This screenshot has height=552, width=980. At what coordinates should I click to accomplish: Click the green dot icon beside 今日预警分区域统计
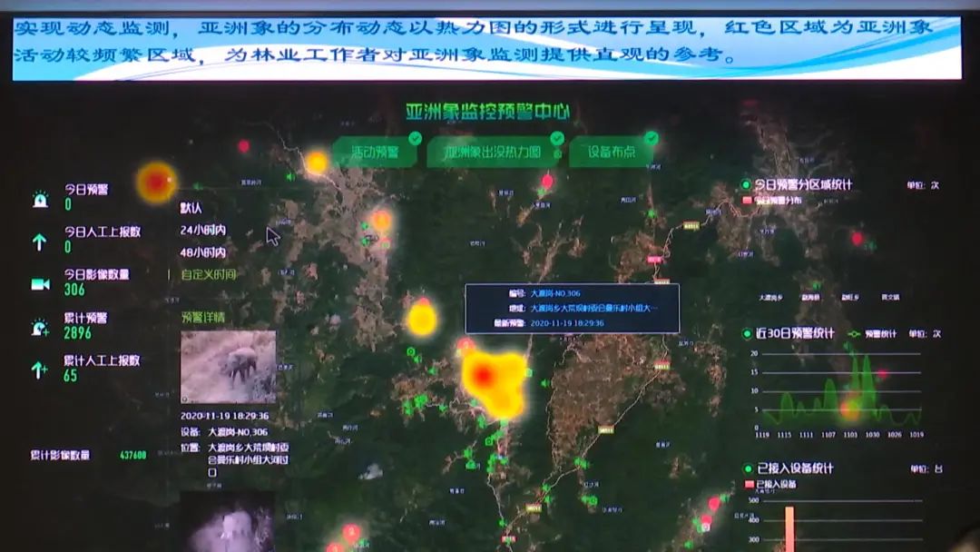[x=746, y=184]
